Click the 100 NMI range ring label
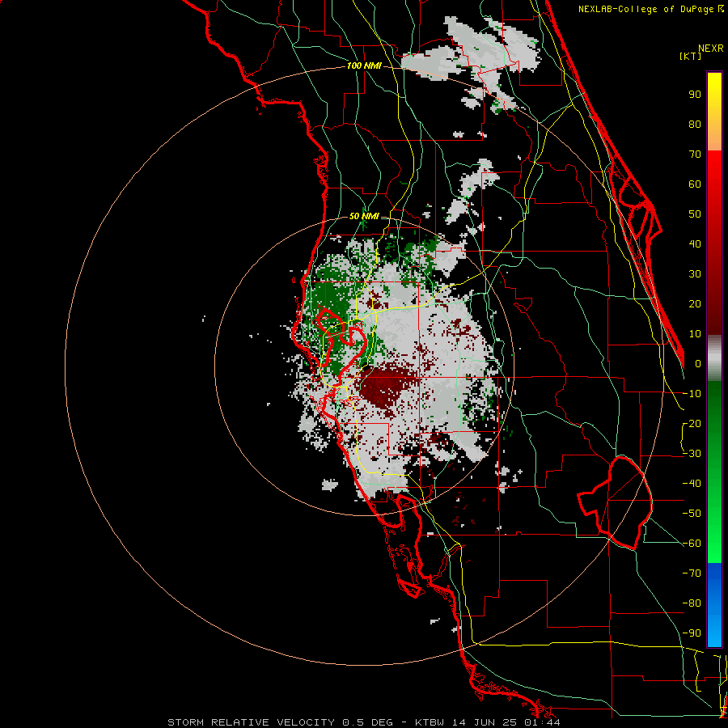The image size is (728, 728). pyautogui.click(x=364, y=66)
